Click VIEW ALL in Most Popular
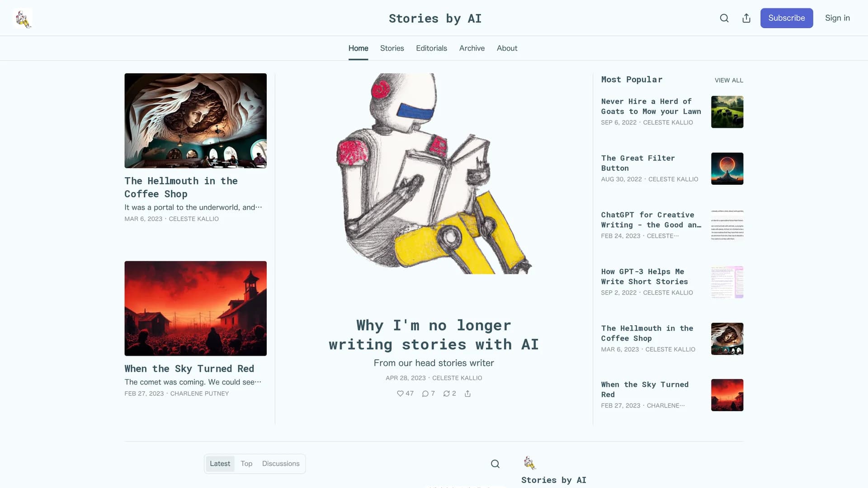Viewport: 868px width, 488px height. pyautogui.click(x=729, y=80)
